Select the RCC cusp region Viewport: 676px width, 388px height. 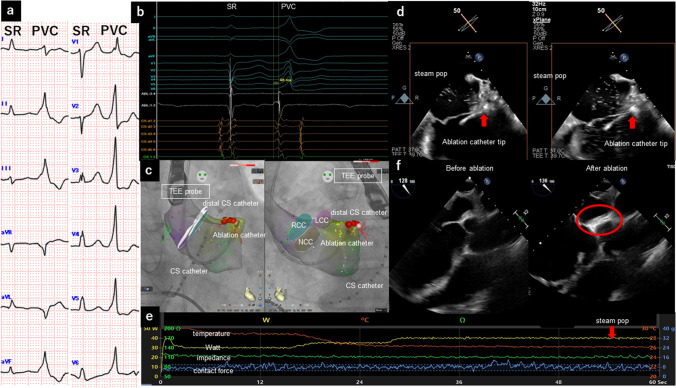tap(298, 226)
